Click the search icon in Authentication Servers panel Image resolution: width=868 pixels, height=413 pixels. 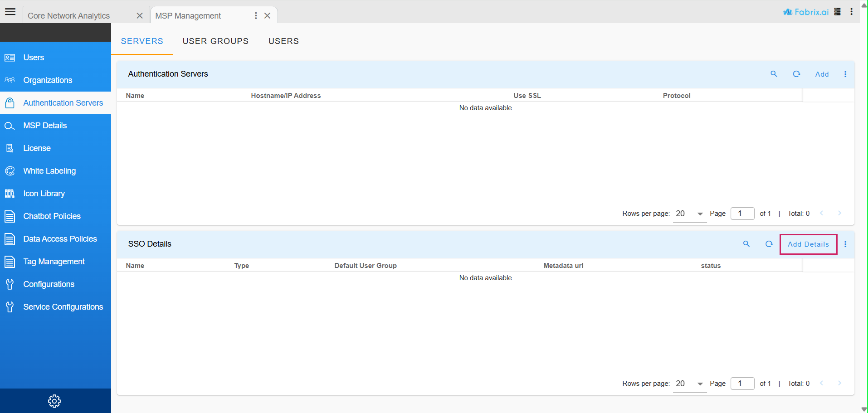(774, 74)
